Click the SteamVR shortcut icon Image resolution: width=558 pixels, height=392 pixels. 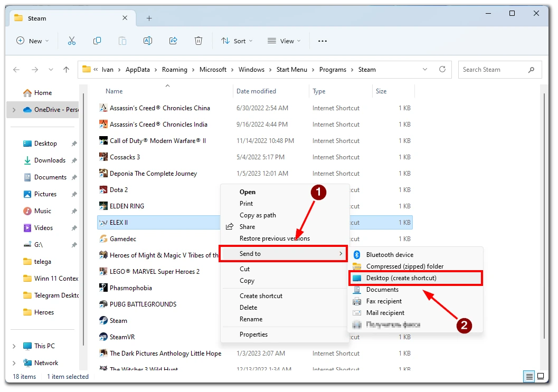(103, 337)
